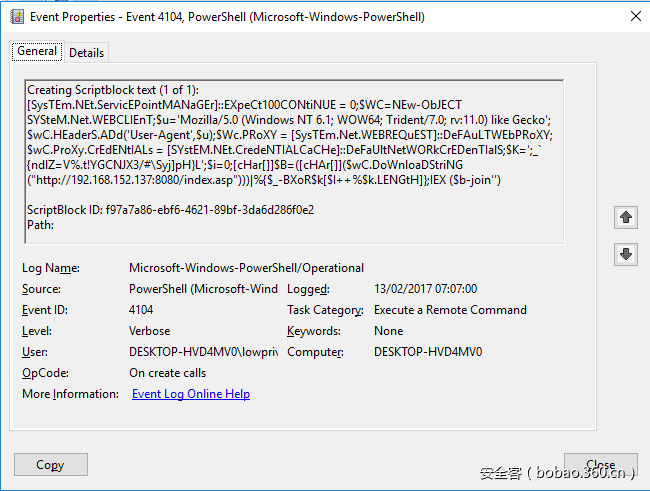This screenshot has width=650, height=491.
Task: Go to previous event with up arrow
Action: [626, 216]
